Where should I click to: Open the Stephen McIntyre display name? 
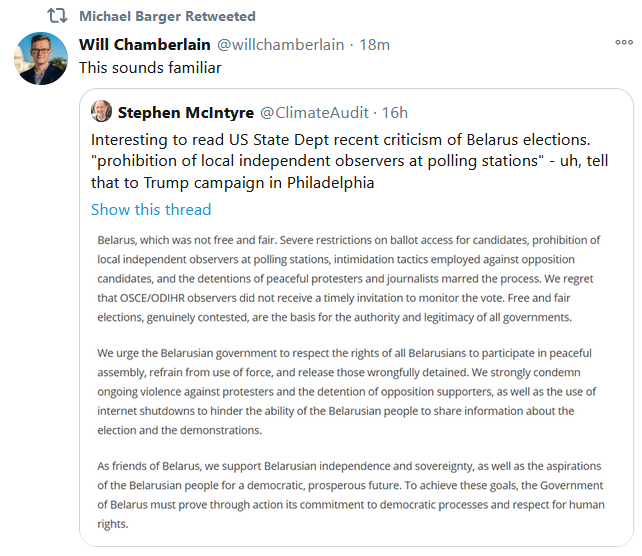point(184,112)
